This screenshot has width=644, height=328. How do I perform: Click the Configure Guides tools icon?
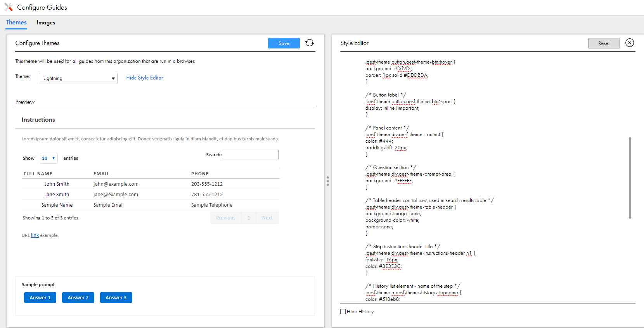pos(9,7)
